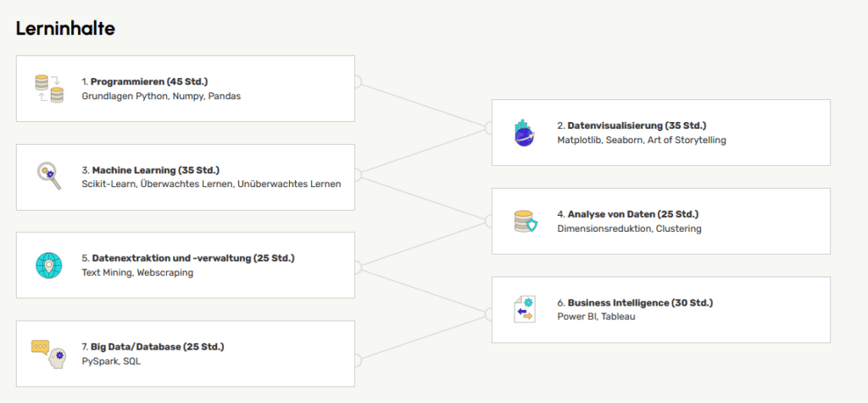The image size is (868, 403).
Task: Click the shielded database icon for Analyse von Daten
Action: (525, 221)
